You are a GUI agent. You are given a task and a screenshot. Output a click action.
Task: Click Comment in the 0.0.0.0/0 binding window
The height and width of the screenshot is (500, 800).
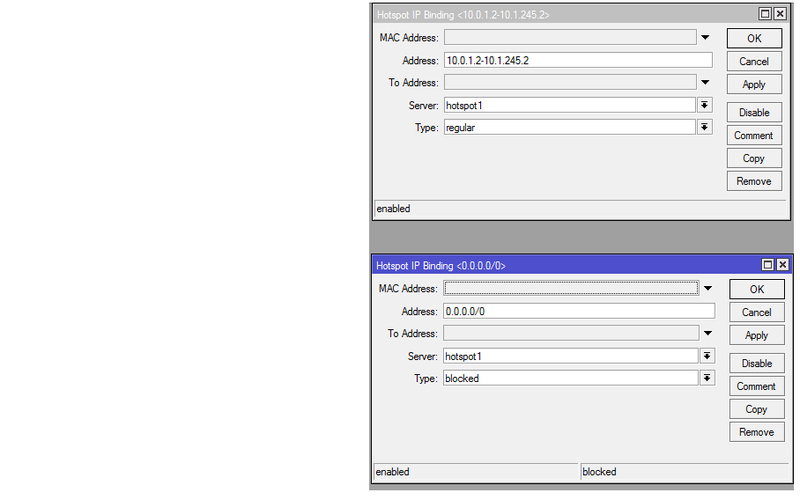pyautogui.click(x=757, y=386)
